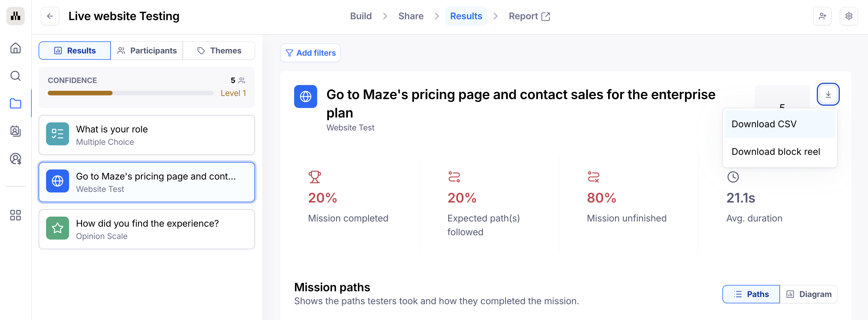Image resolution: width=868 pixels, height=320 pixels.
Task: Select the 'What is your role' block
Action: [146, 135]
